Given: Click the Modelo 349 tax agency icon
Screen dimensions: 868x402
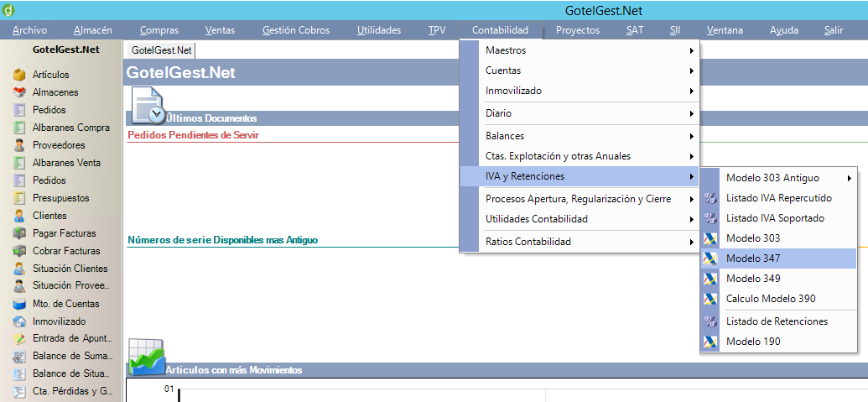Looking at the screenshot, I should (x=710, y=279).
